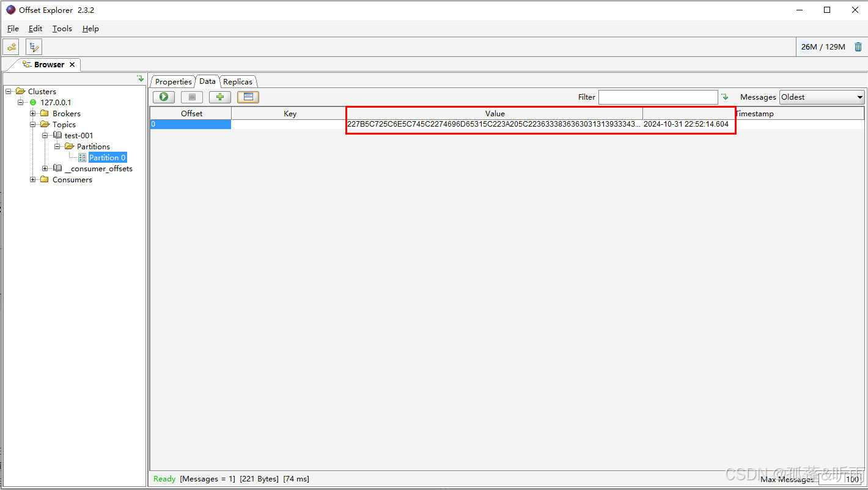Click the Browser tab tree icon
Viewport: 868px width, 490px height.
[x=27, y=64]
